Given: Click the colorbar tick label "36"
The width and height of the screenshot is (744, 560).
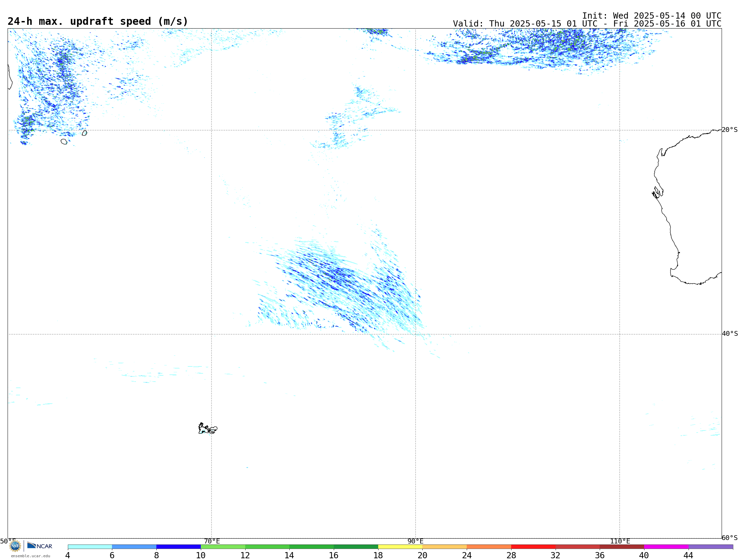Looking at the screenshot, I should click(600, 556).
